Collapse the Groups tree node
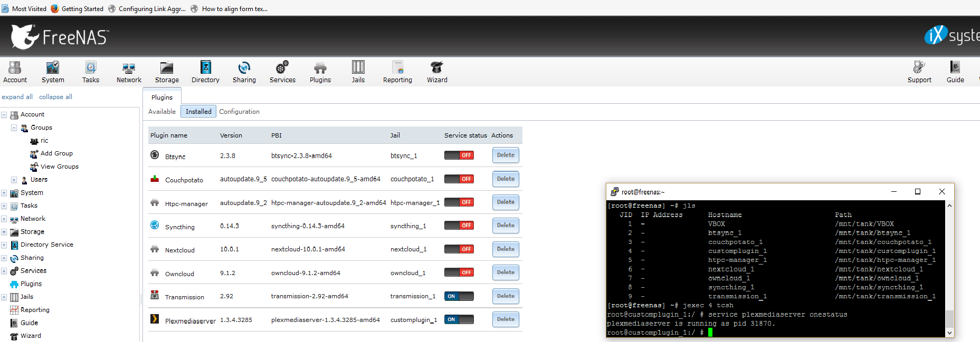 click(14, 128)
